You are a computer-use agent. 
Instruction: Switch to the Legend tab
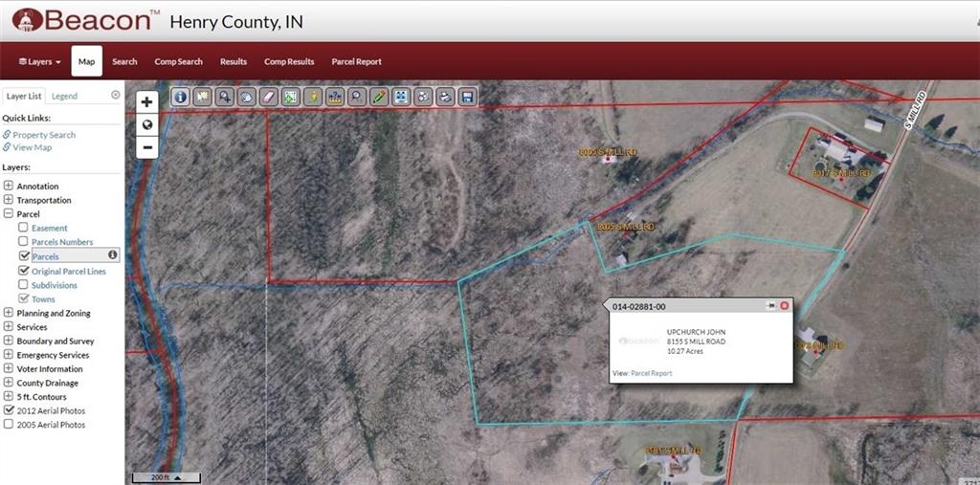pos(64,96)
